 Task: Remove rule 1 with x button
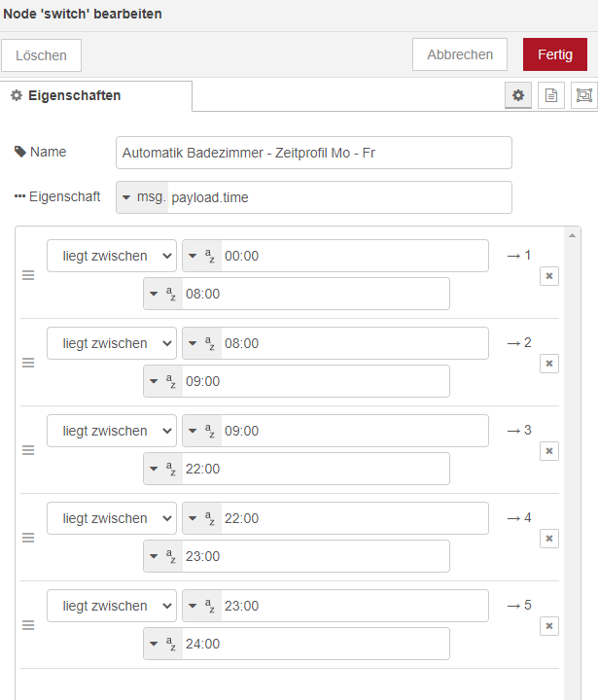pyautogui.click(x=549, y=276)
